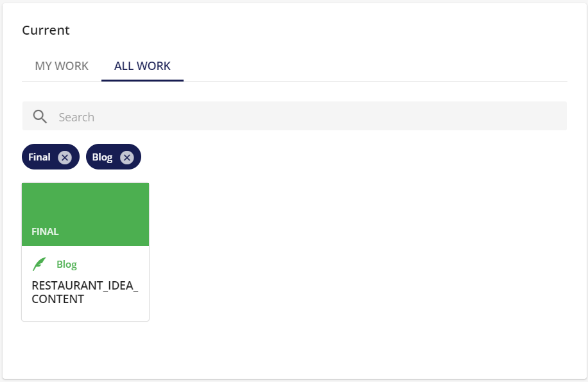Viewport: 588px width, 382px height.
Task: Click the Current heading
Action: click(46, 30)
